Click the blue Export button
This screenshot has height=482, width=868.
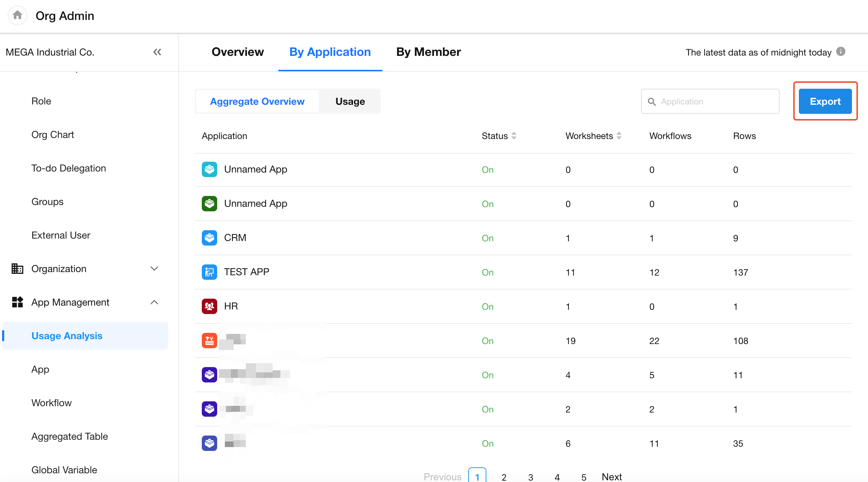(x=825, y=101)
